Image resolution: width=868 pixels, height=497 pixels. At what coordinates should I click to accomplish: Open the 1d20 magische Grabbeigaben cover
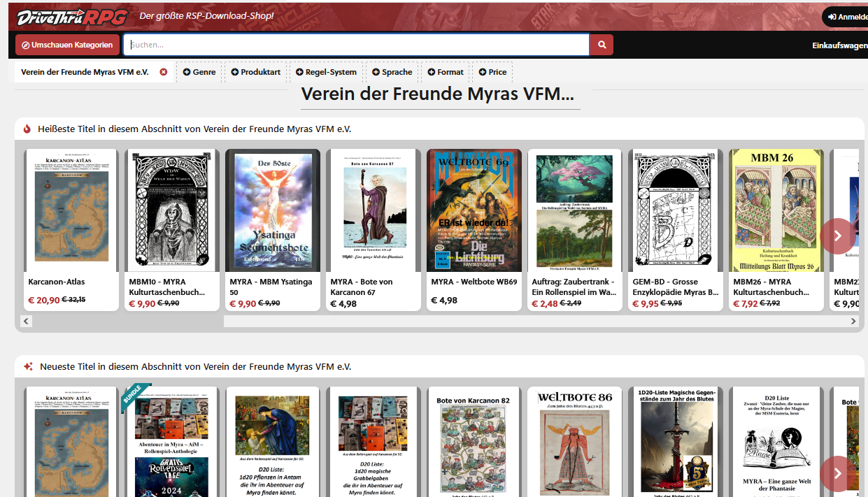pos(373,442)
